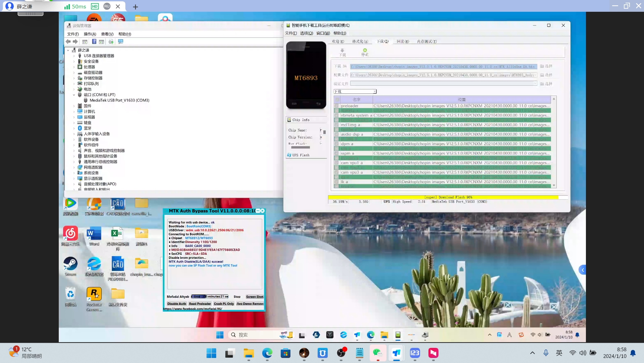Expand the 磁盘驱动器 node
The image size is (644, 363).
click(x=74, y=73)
